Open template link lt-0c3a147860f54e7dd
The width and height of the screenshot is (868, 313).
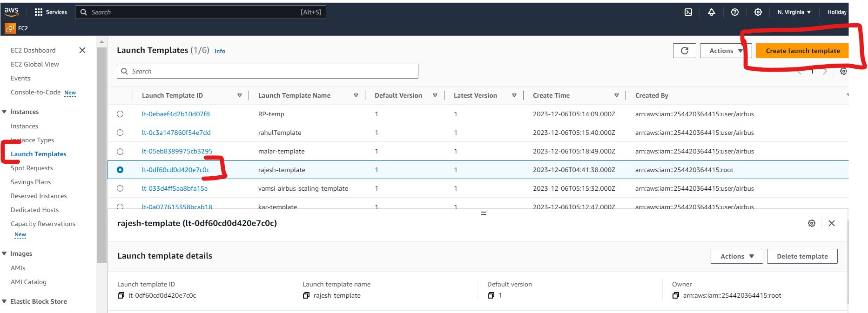coord(176,133)
